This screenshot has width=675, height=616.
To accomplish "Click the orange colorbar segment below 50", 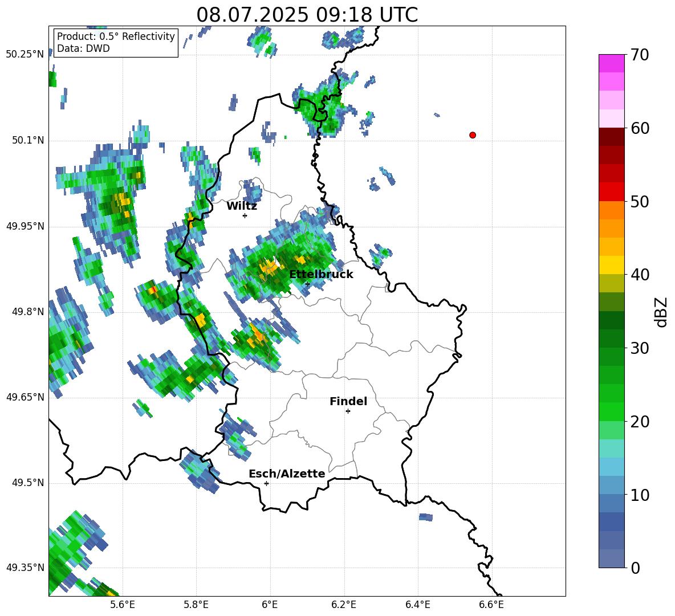I will point(612,210).
